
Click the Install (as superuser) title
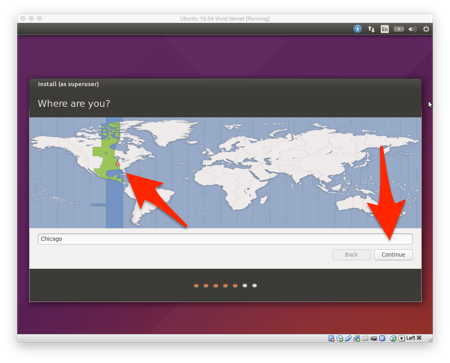(68, 84)
